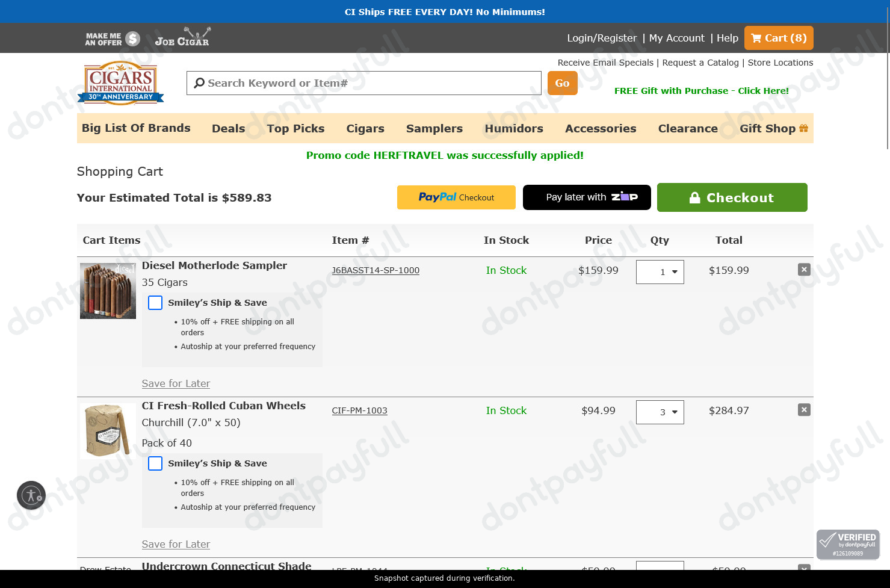
Task: Click the Login/Register link
Action: coord(602,38)
